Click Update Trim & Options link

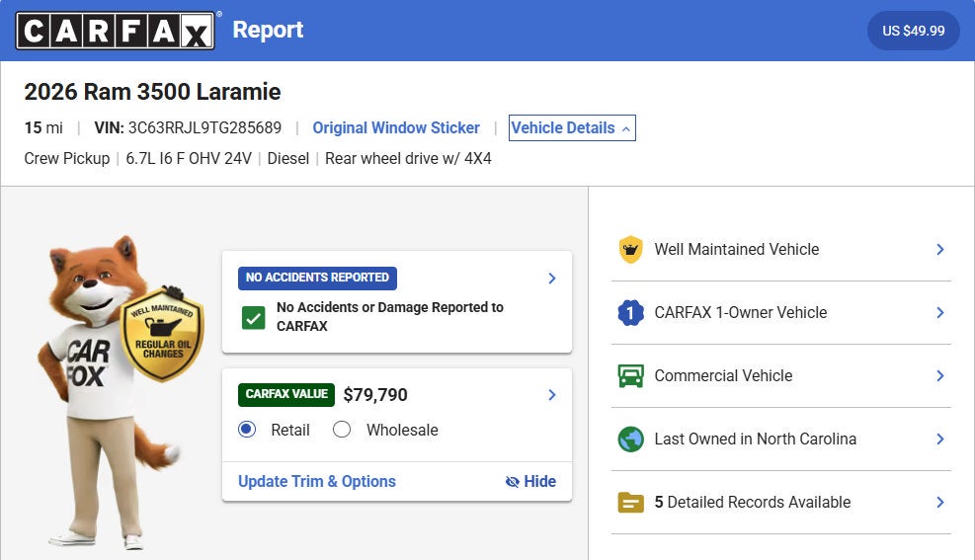pos(317,482)
